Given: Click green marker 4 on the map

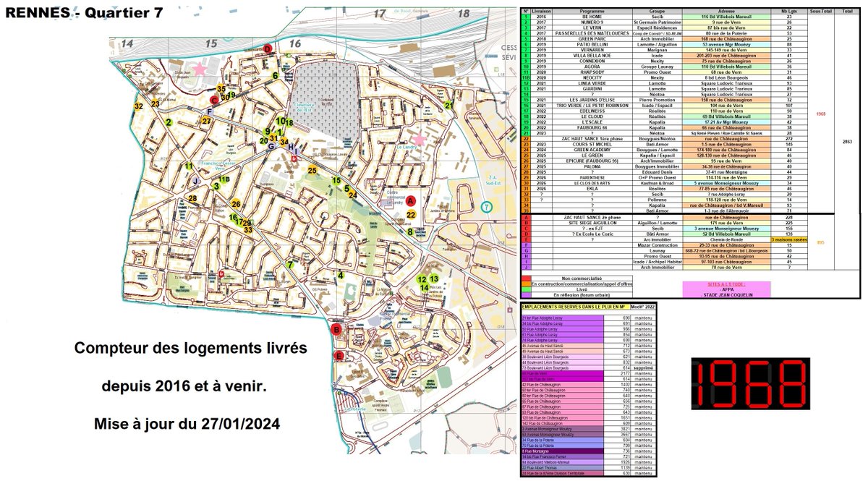Looking at the screenshot, I should tap(341, 276).
